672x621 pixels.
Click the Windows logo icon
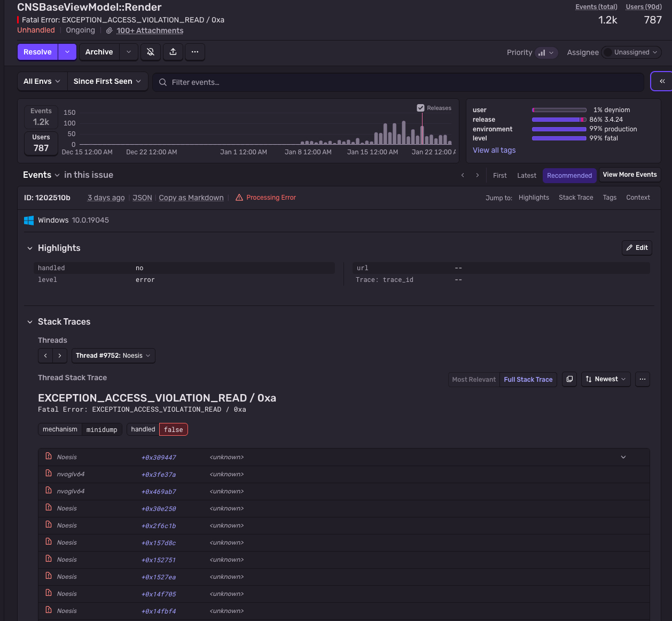point(29,220)
